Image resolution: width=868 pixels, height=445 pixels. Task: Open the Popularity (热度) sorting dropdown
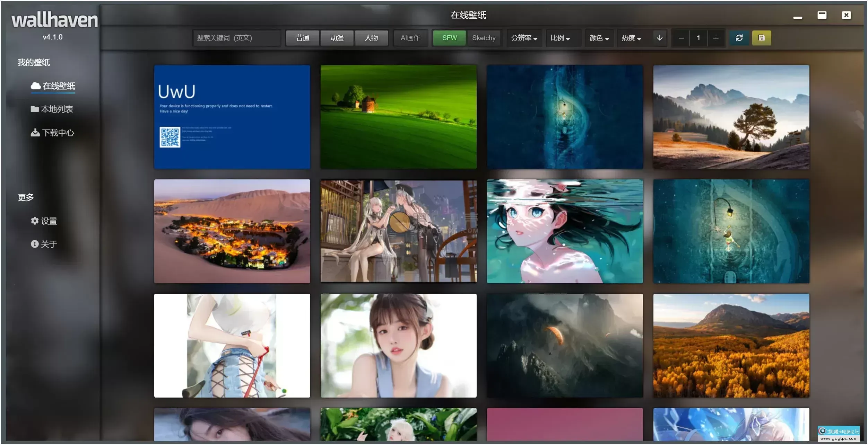coord(631,38)
